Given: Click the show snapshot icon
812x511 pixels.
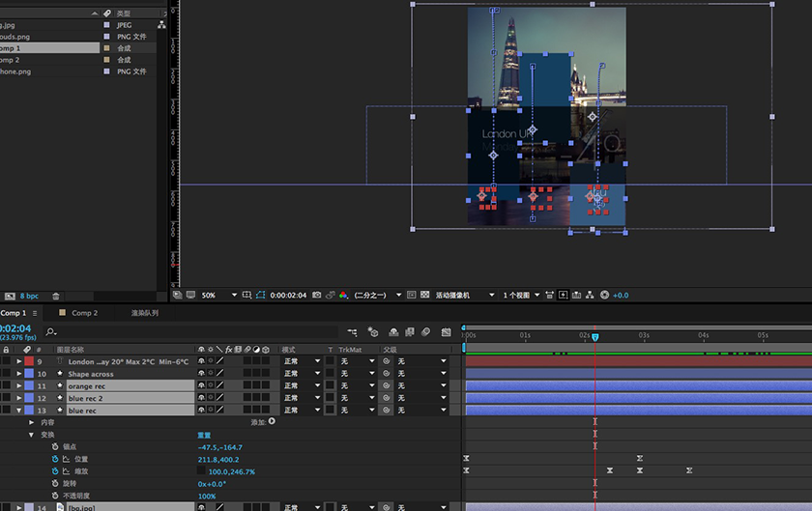Looking at the screenshot, I should 330,296.
